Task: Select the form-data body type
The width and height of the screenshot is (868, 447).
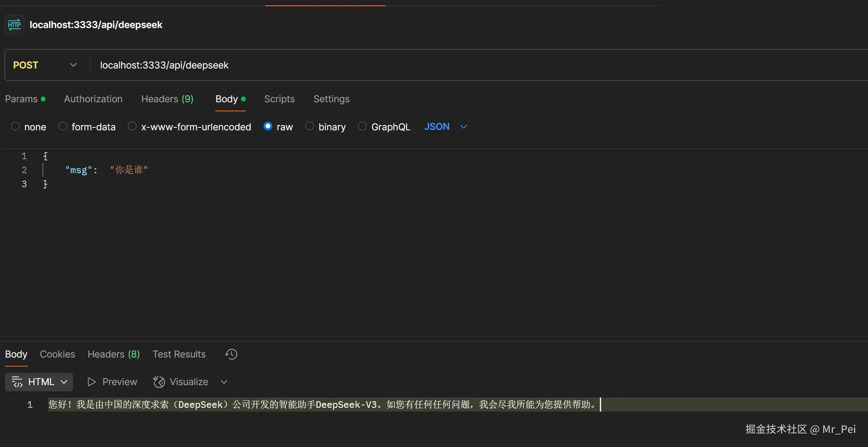Action: tap(62, 126)
